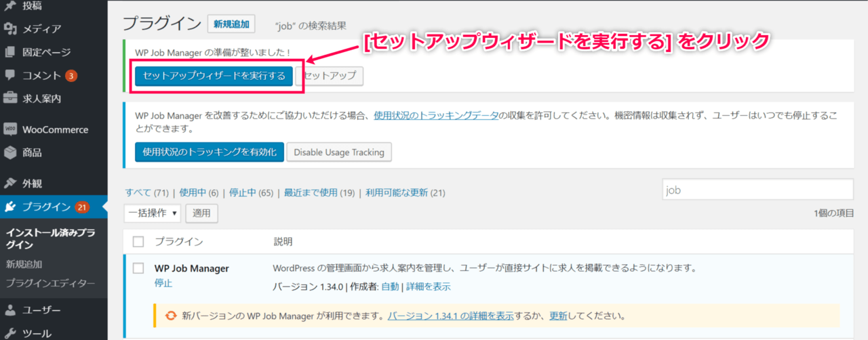
Task: Open the 詳細を表示 link
Action: (x=428, y=286)
